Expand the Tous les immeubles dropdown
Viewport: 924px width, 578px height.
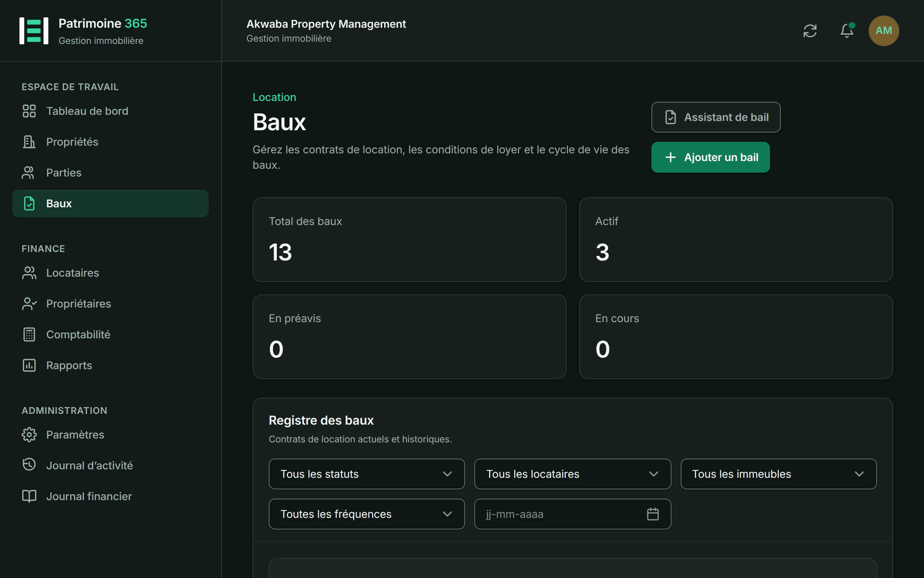click(x=778, y=474)
